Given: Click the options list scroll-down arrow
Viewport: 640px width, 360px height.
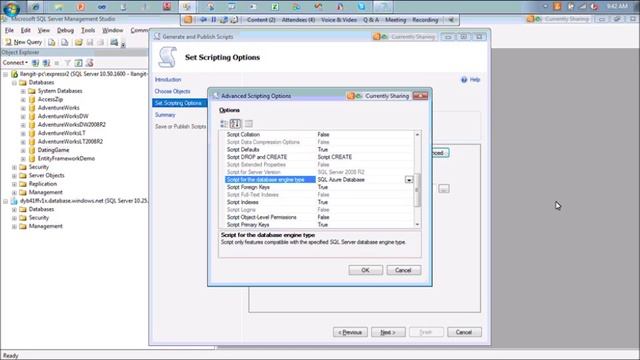Looking at the screenshot, I should point(417,224).
